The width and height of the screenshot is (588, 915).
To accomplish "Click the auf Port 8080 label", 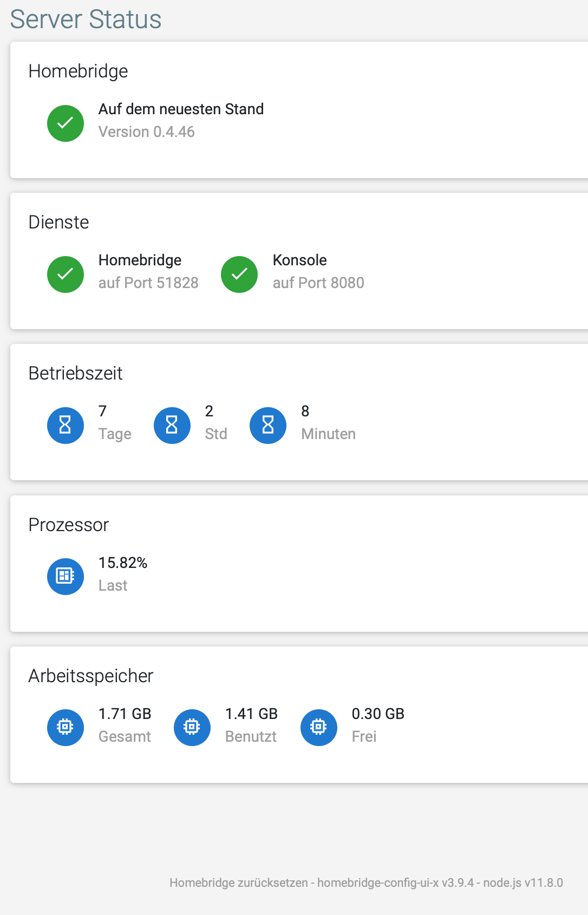I will 318,283.
